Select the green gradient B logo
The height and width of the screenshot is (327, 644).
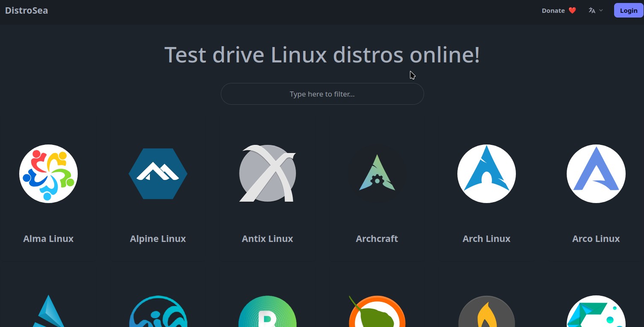267,311
